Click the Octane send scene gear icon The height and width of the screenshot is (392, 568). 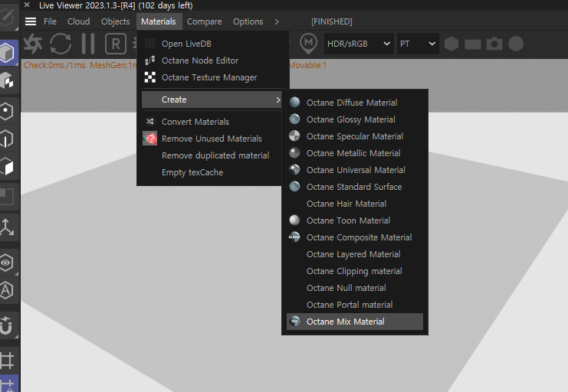pos(33,44)
